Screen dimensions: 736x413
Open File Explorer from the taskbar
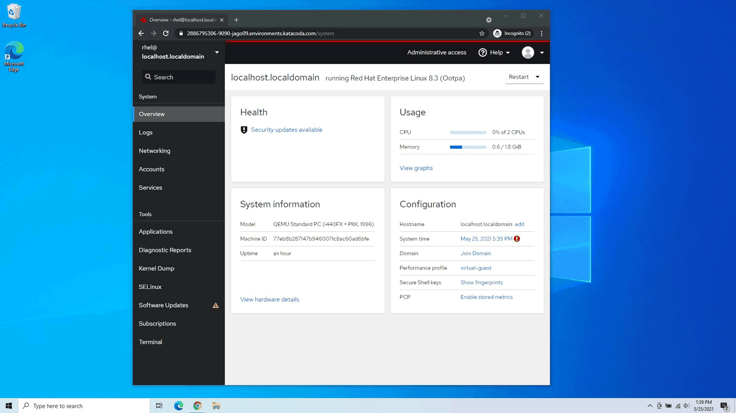pyautogui.click(x=216, y=405)
